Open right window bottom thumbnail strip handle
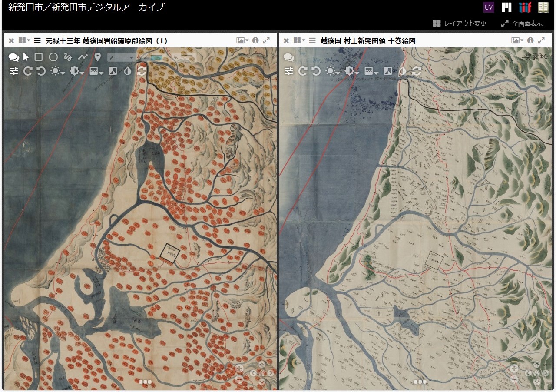The image size is (556, 392). click(420, 382)
